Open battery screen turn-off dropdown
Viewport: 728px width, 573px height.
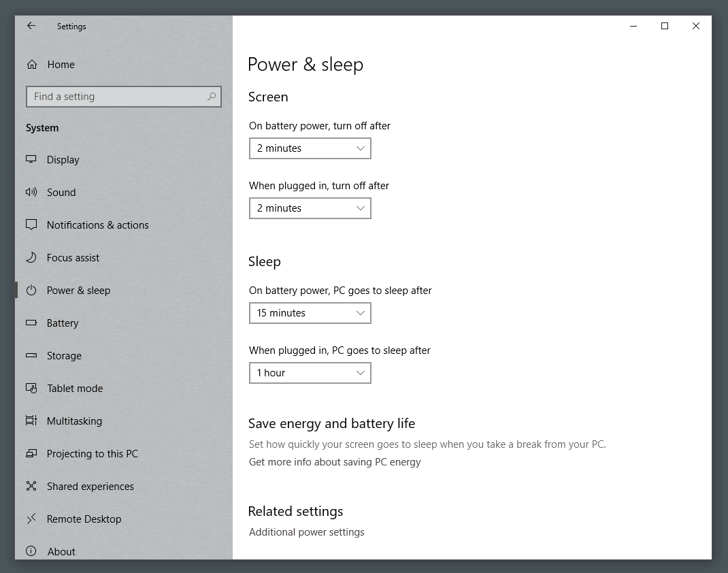(310, 148)
